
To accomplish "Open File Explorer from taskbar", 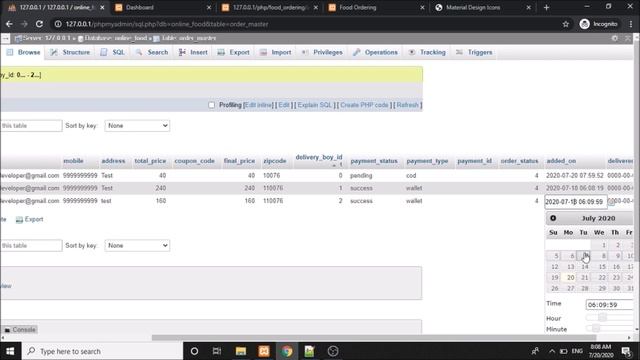I will point(241,351).
